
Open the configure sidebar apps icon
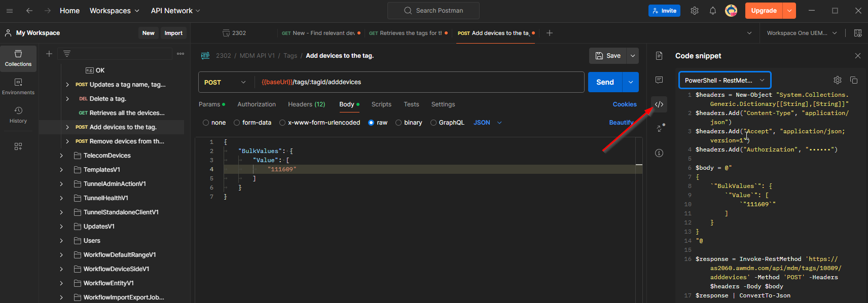tap(18, 146)
